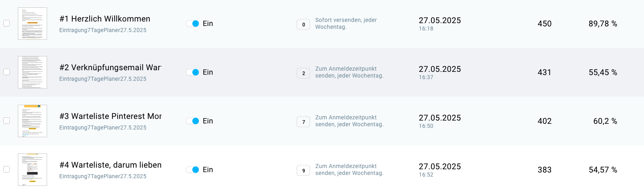Open "#3 Warteliste Pinterest" email title
Screen dimensions: 644x192
click(x=110, y=116)
